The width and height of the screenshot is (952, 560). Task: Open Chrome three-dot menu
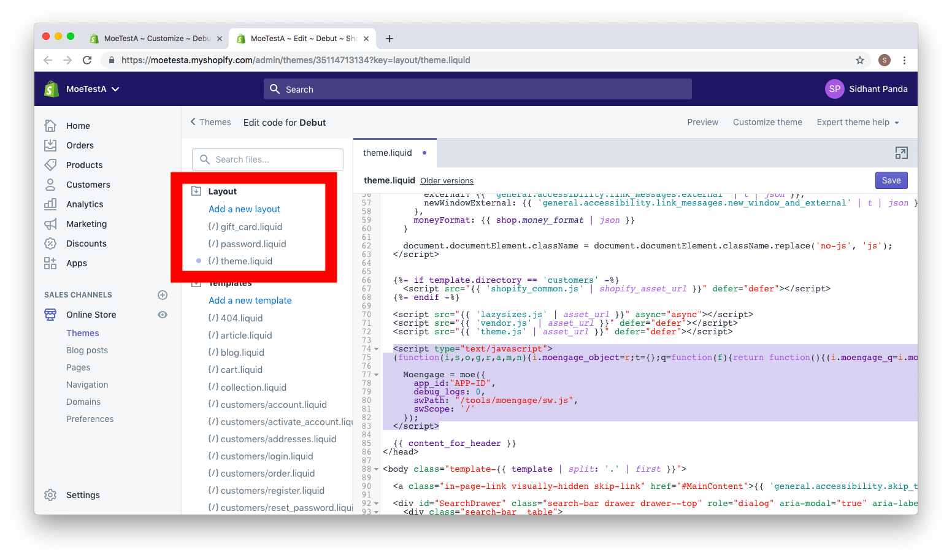[904, 60]
